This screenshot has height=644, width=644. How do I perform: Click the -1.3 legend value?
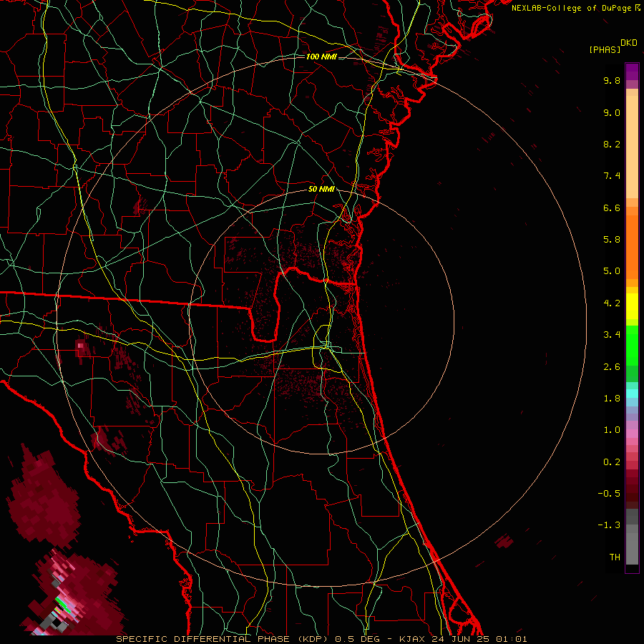click(609, 525)
